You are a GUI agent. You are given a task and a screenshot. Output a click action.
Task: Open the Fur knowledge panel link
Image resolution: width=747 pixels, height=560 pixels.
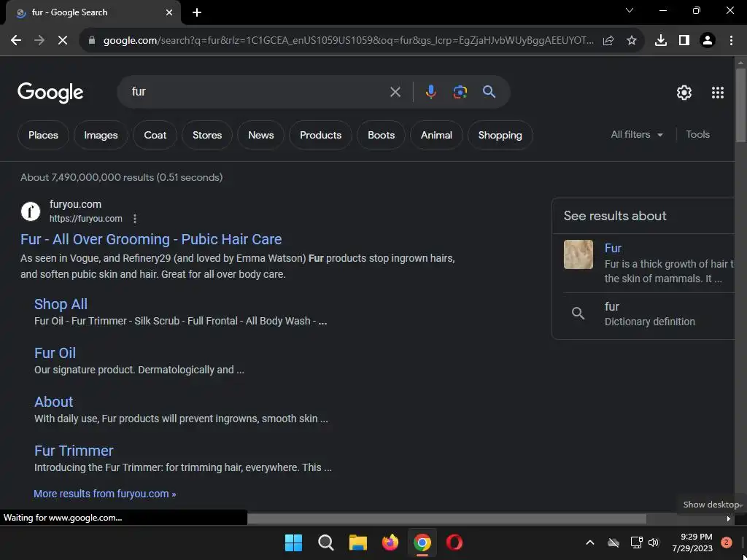[613, 248]
